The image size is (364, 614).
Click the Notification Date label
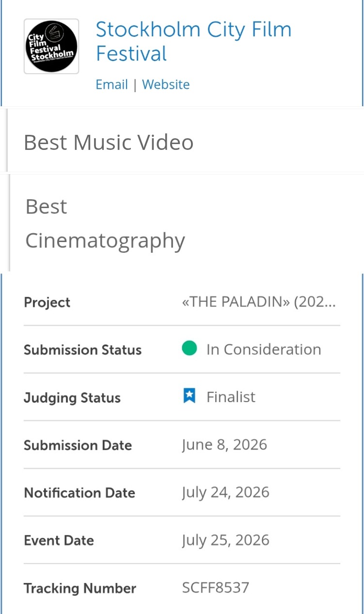point(79,493)
